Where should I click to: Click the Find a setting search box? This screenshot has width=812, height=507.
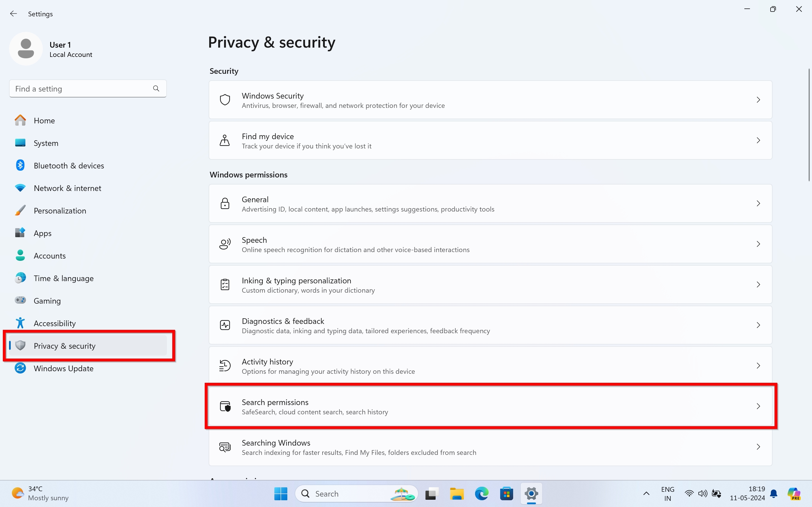(x=81, y=89)
